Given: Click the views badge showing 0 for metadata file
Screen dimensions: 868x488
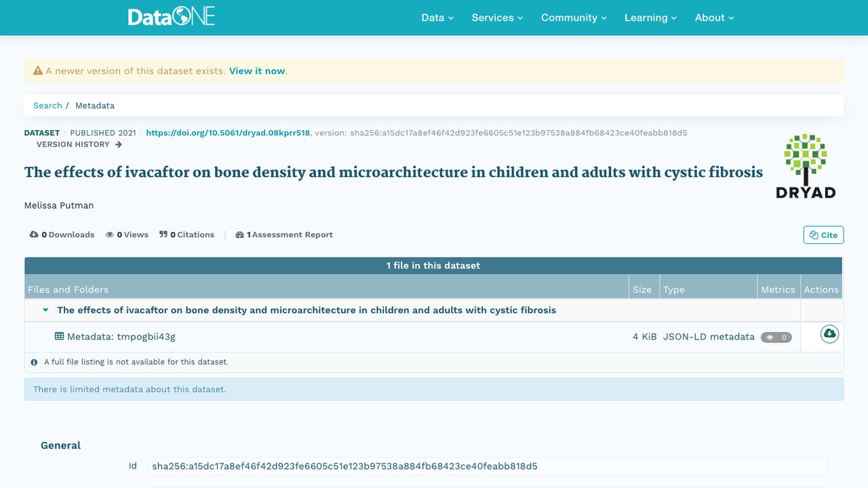Looking at the screenshot, I should [776, 337].
